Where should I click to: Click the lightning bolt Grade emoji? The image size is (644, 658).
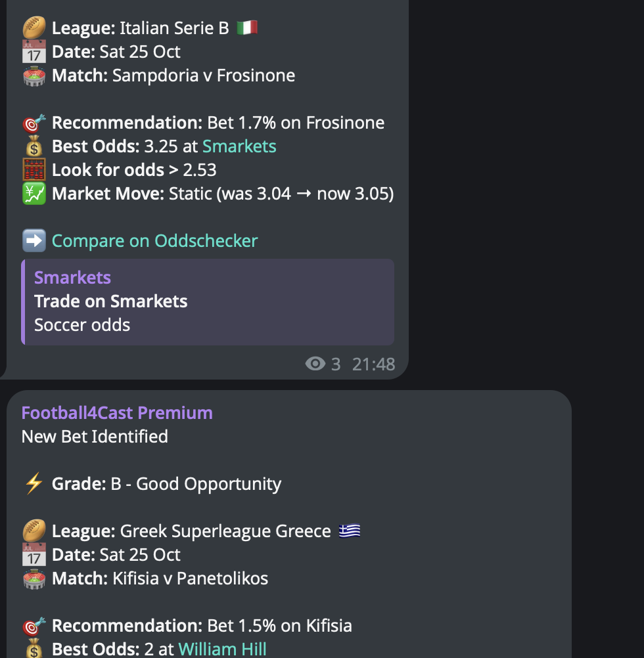pyautogui.click(x=34, y=484)
